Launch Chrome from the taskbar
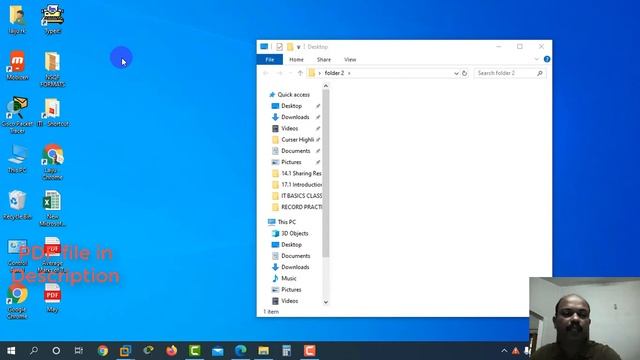This screenshot has width=640, height=360. pyautogui.click(x=102, y=351)
